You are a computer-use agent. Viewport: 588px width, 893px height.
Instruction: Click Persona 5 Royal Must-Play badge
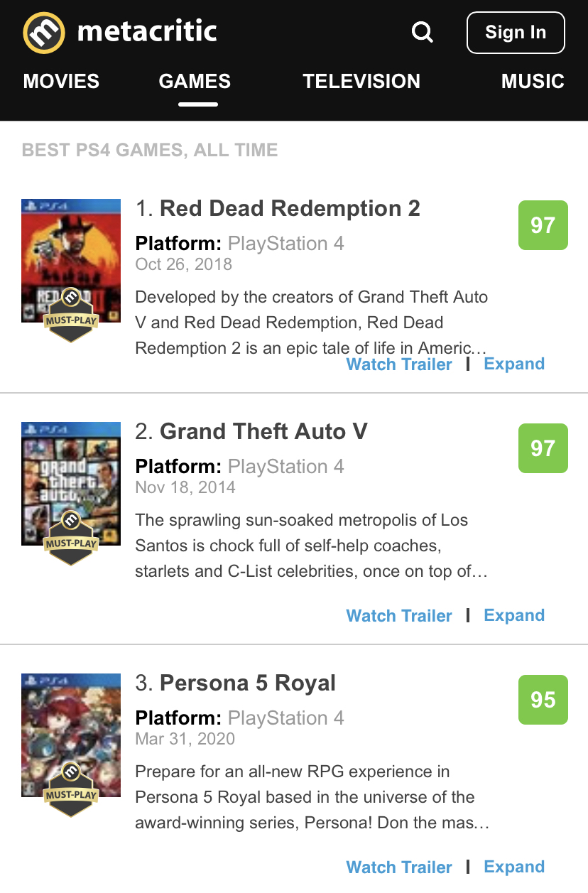pos(70,789)
